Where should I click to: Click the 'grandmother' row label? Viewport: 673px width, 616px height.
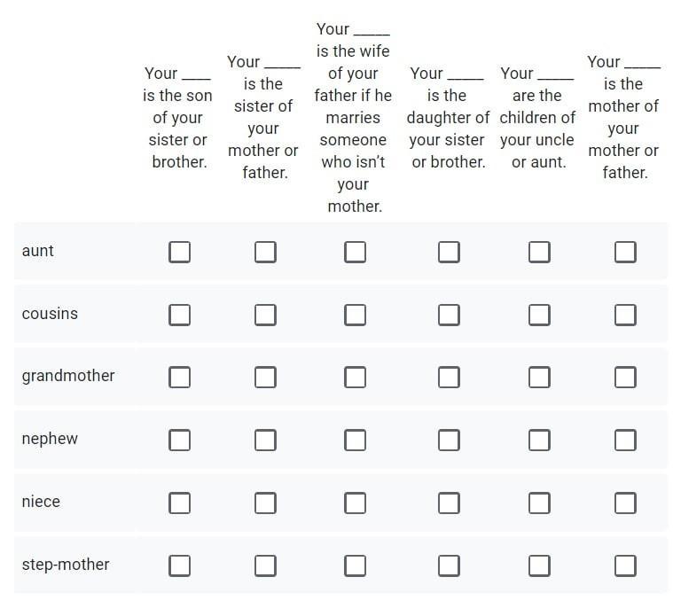[x=68, y=376]
